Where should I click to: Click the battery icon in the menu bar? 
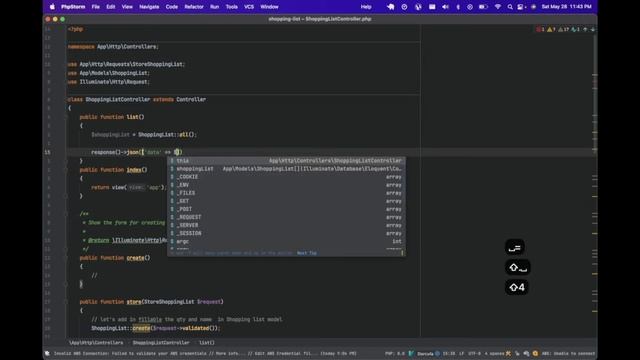[483, 7]
